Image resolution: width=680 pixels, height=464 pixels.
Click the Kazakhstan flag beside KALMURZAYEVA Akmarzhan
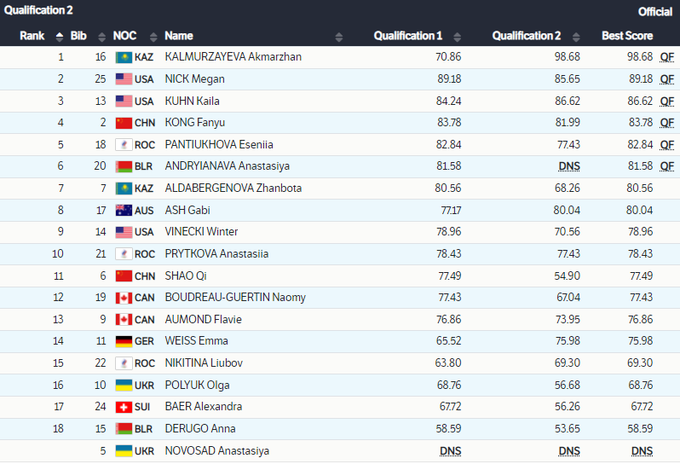(124, 57)
